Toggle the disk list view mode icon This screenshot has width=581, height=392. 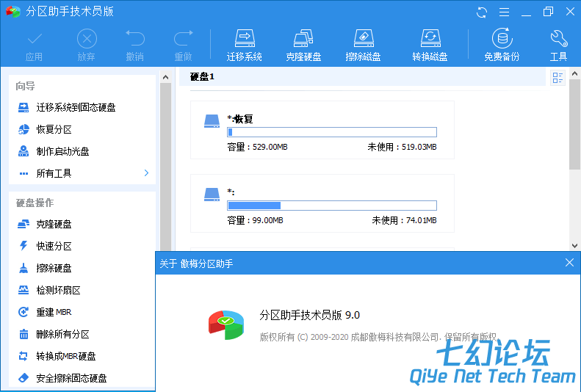pos(557,78)
